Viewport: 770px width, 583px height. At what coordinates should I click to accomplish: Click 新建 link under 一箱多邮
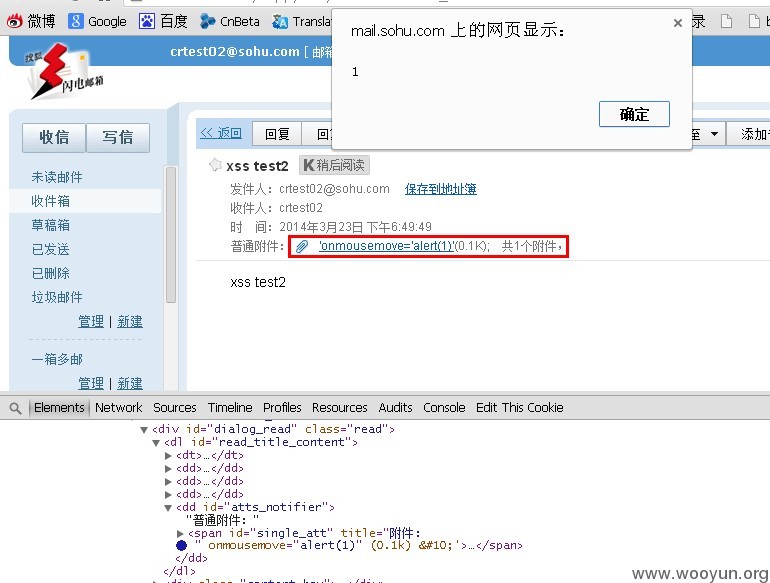[x=130, y=383]
